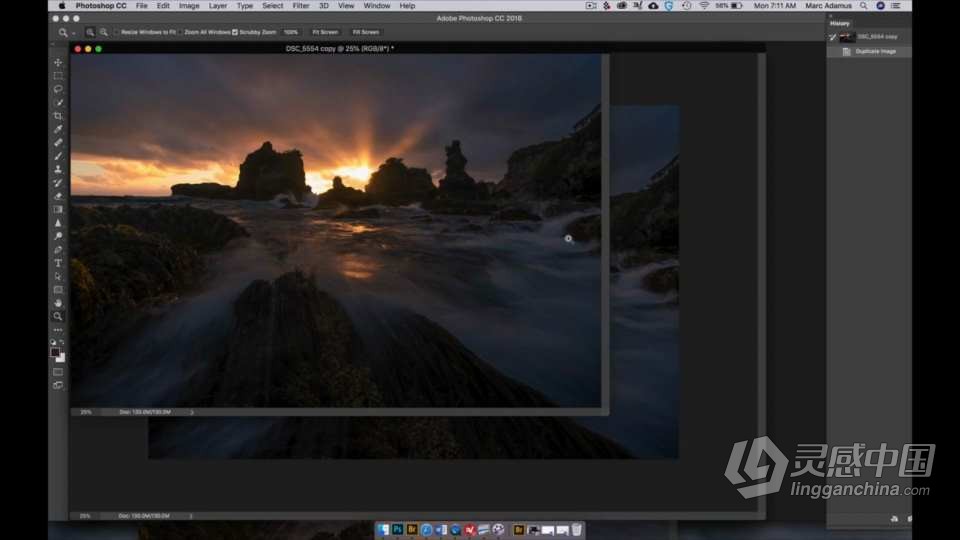Toggle Quick Mask mode icon

click(58, 372)
